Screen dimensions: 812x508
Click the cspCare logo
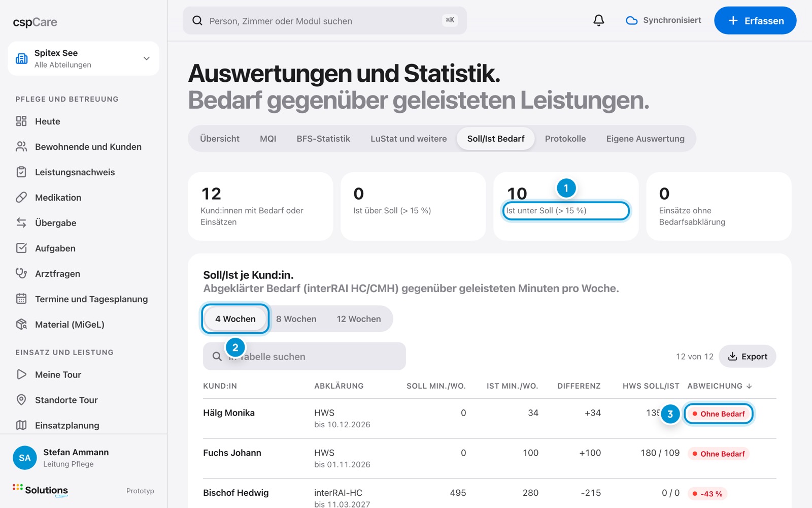(35, 22)
